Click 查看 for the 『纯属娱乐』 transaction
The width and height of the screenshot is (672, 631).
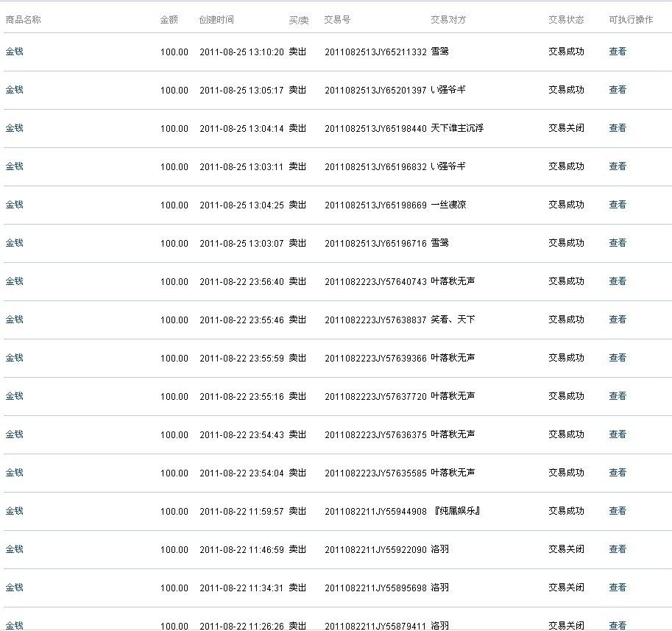pos(617,511)
